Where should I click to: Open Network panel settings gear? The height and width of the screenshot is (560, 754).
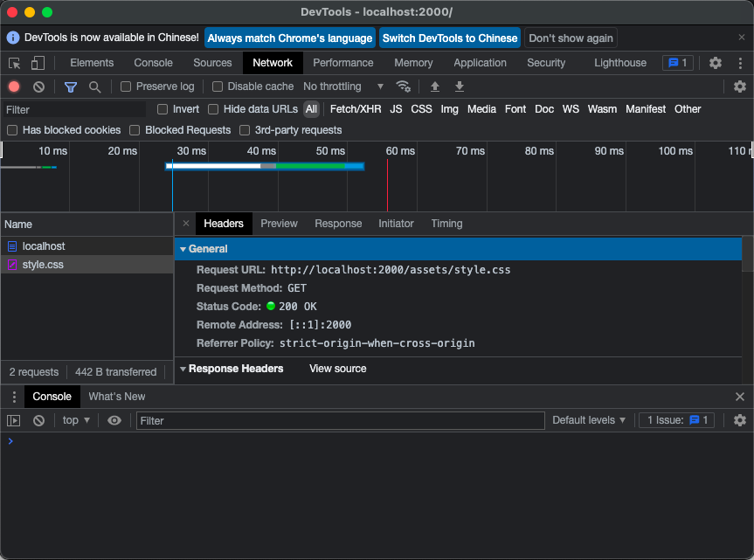coord(739,86)
